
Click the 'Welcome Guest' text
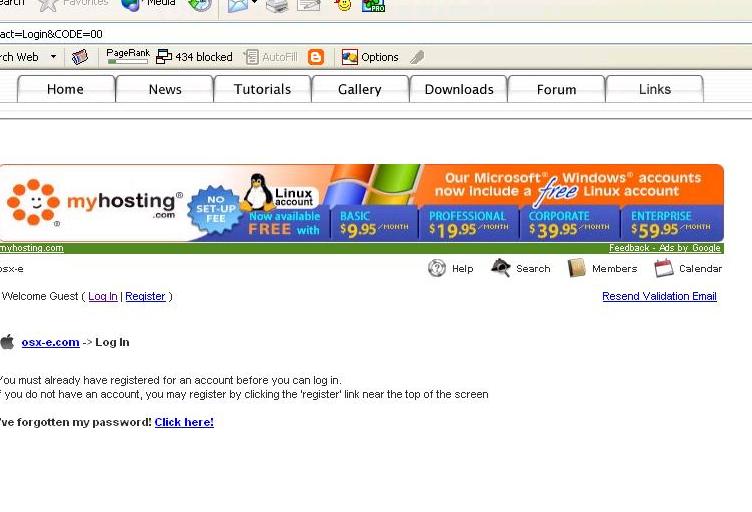tap(40, 296)
